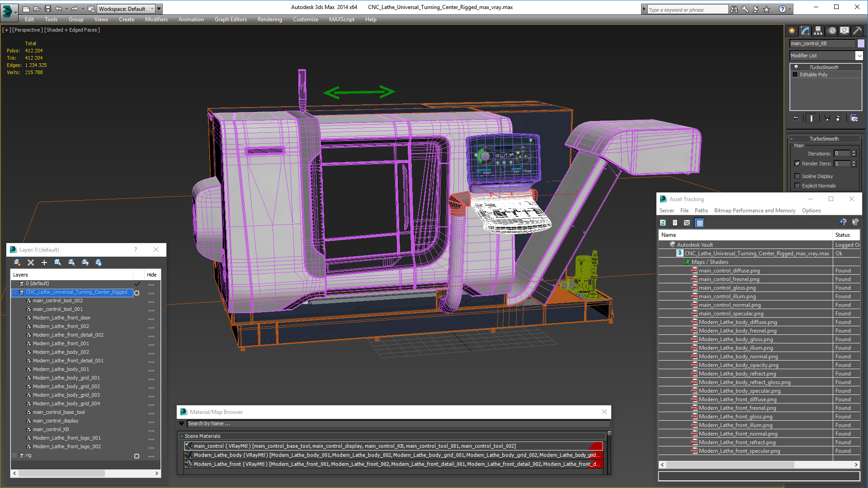Open the Workspace: Default dropdown

[126, 9]
